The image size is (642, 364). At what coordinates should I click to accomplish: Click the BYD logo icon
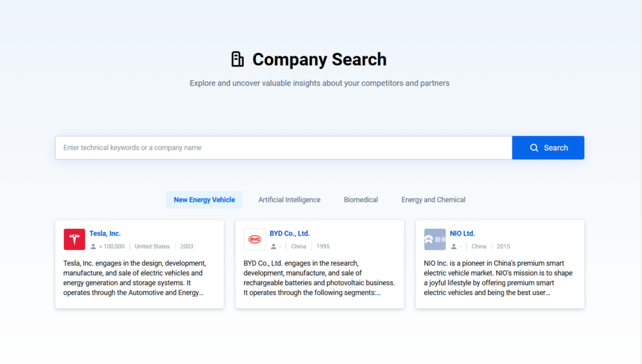[255, 239]
